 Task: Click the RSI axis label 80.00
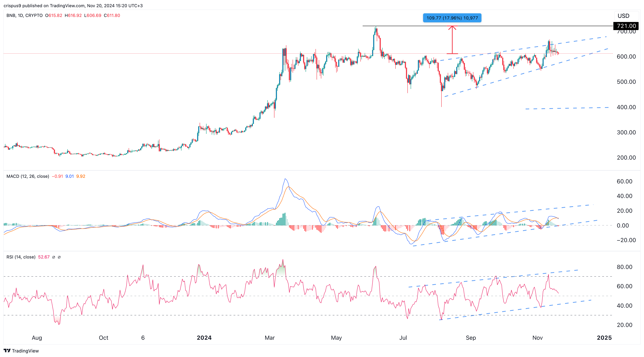(624, 267)
